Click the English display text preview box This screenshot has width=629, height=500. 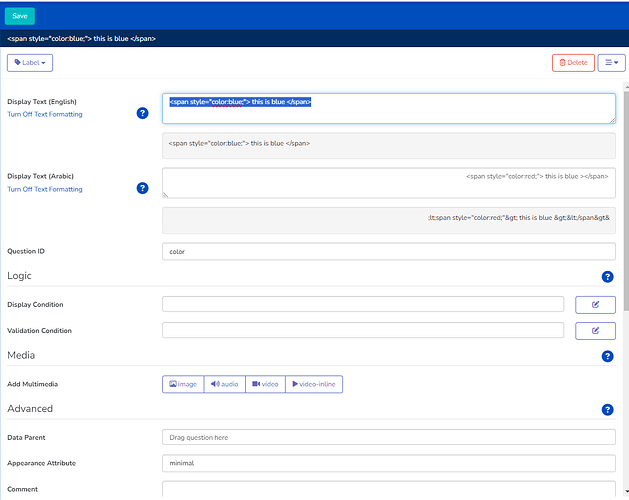[x=389, y=146]
